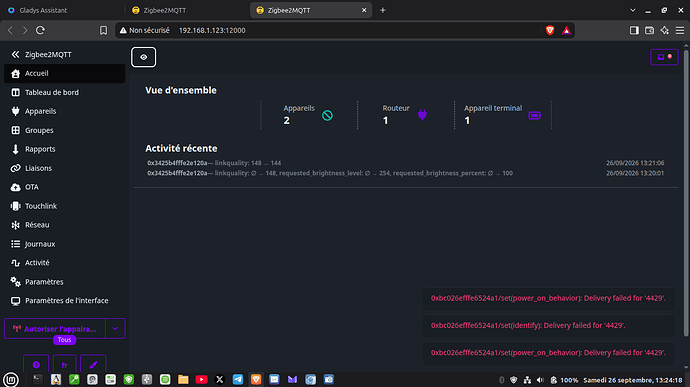690x387 pixels.
Task: Open the volume control in system tray
Action: (540, 380)
